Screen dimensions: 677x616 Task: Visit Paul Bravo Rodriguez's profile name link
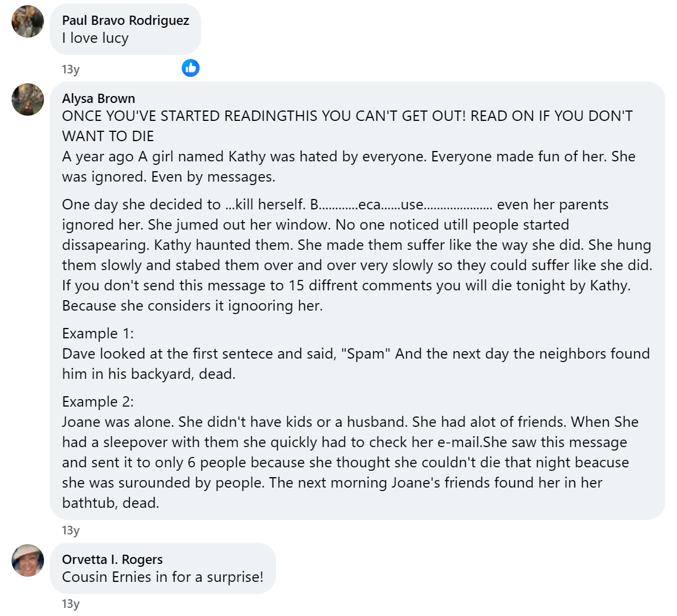(x=126, y=20)
